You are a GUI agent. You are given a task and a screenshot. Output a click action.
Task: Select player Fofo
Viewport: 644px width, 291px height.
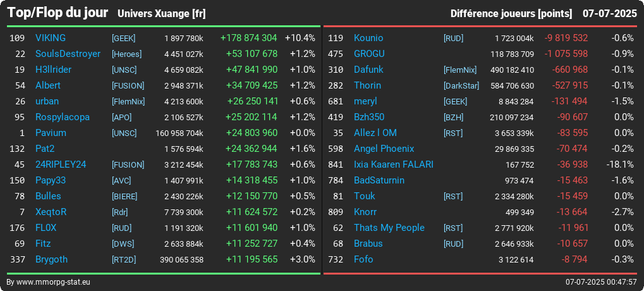(363, 259)
